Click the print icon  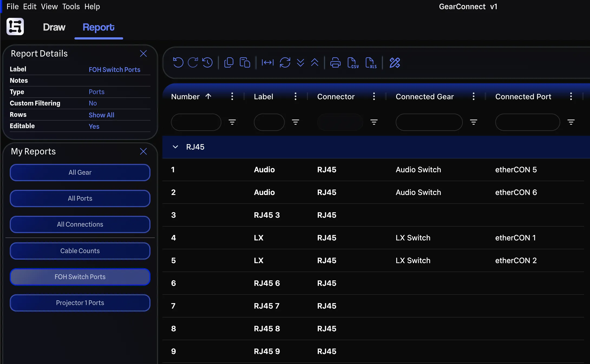click(x=335, y=62)
